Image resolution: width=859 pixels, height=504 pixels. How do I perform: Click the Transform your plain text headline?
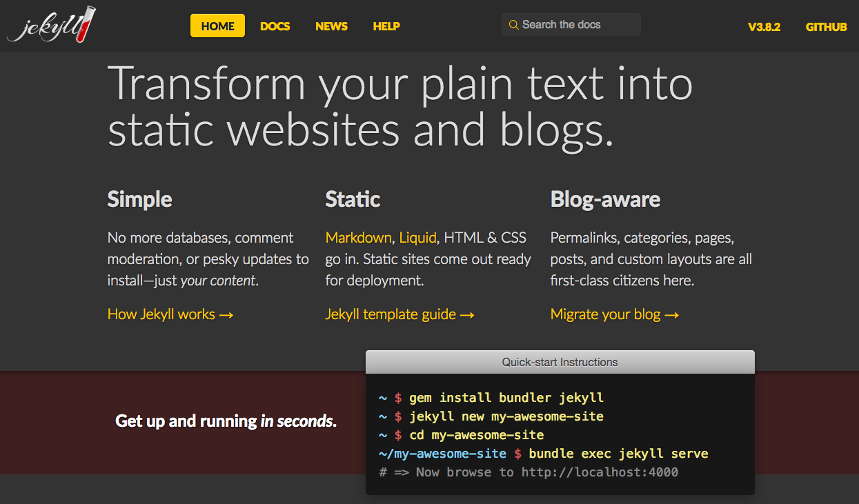[400, 106]
